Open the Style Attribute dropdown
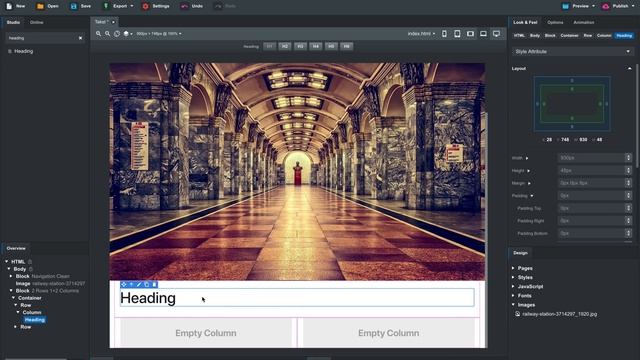 point(572,52)
